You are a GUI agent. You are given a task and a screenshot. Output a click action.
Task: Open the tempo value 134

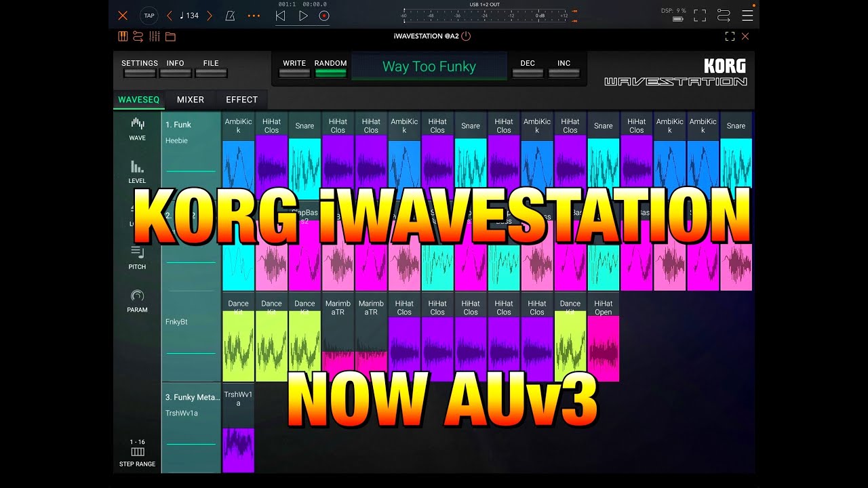tap(189, 16)
